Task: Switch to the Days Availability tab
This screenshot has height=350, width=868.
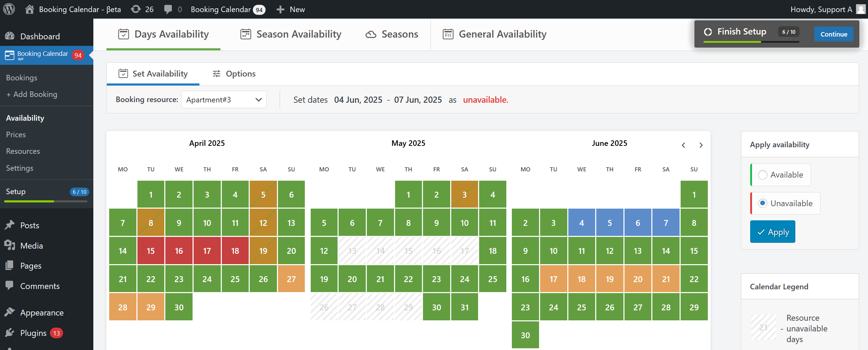Action: pyautogui.click(x=163, y=34)
